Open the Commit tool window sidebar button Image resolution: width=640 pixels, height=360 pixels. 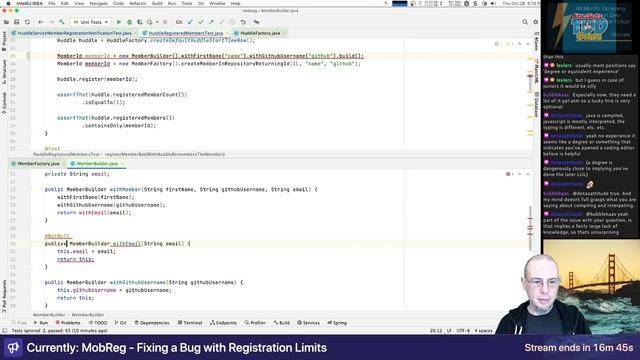(x=4, y=103)
